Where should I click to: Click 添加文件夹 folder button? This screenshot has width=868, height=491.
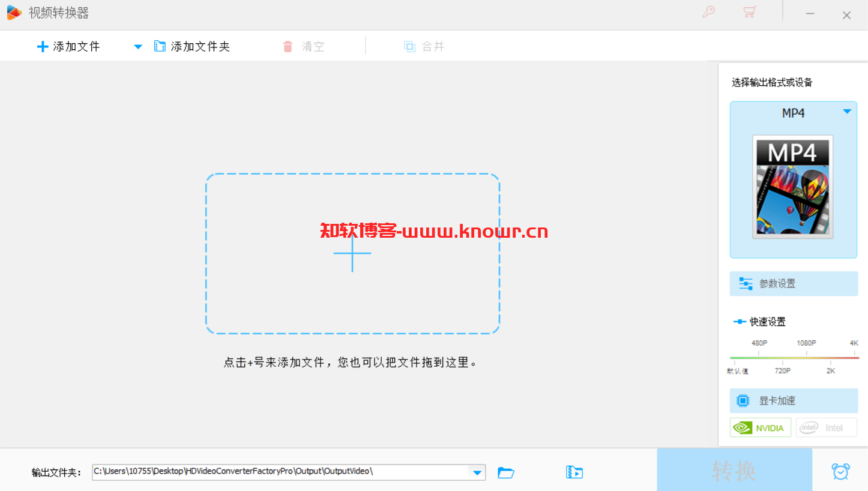click(x=192, y=46)
